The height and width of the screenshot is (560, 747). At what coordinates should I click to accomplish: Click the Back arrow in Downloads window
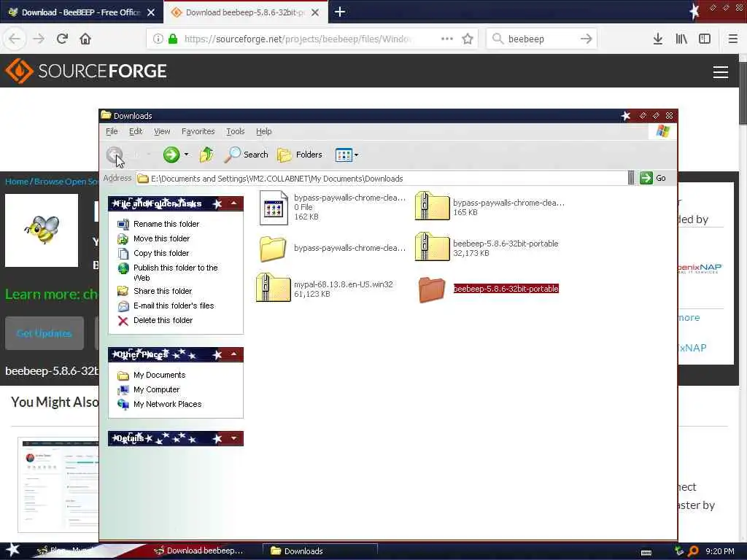115,155
